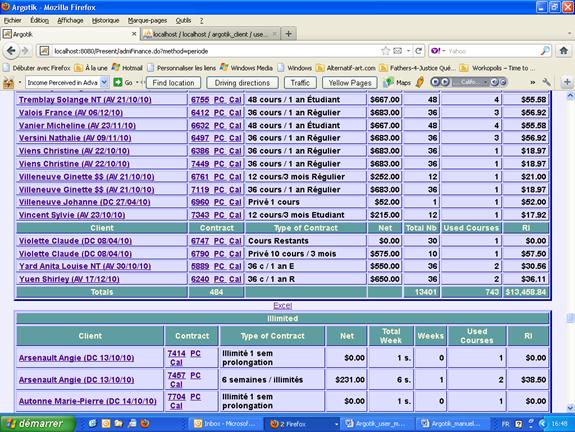
Task: Click the PC link for contract 6632
Action: (219, 125)
